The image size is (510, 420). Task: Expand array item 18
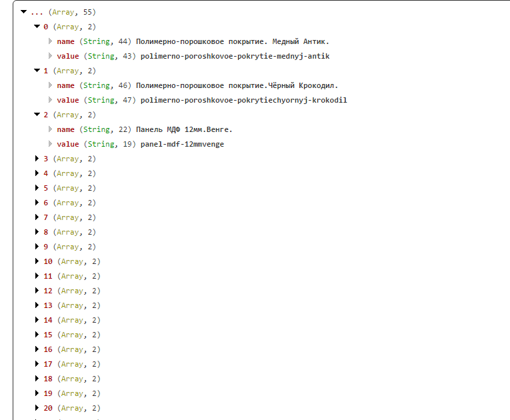[x=37, y=378]
